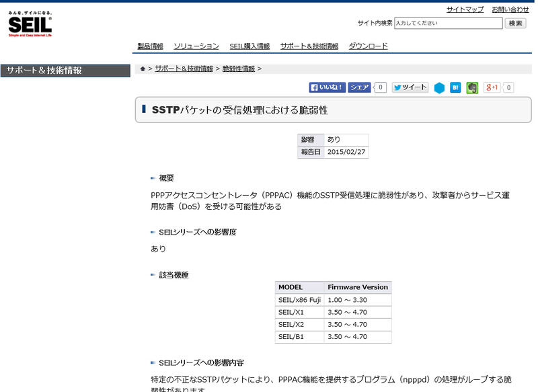
Task: Click 脆弱性情報 breadcrumb link
Action: 239,69
